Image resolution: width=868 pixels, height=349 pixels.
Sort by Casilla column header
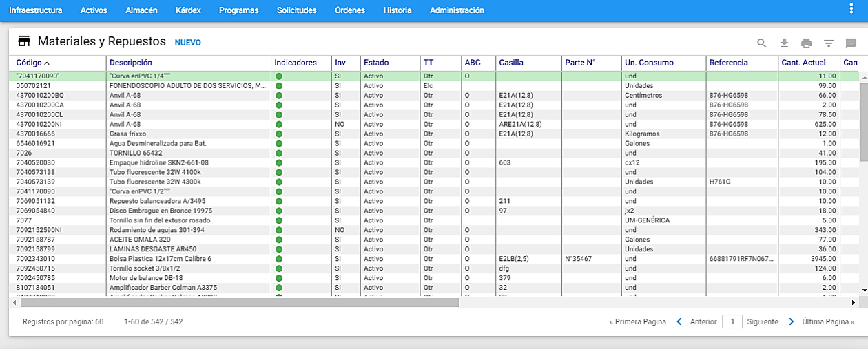(x=511, y=63)
